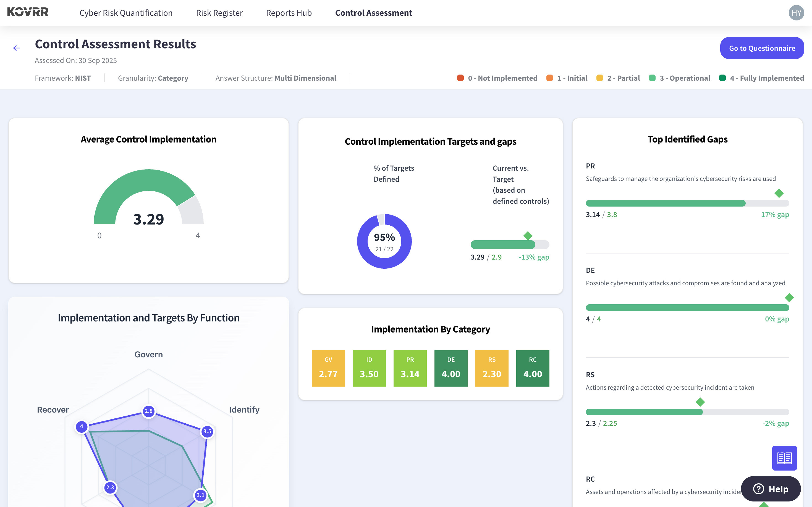Click the 4 Recover radar point
The height and width of the screenshot is (507, 812).
[82, 427]
